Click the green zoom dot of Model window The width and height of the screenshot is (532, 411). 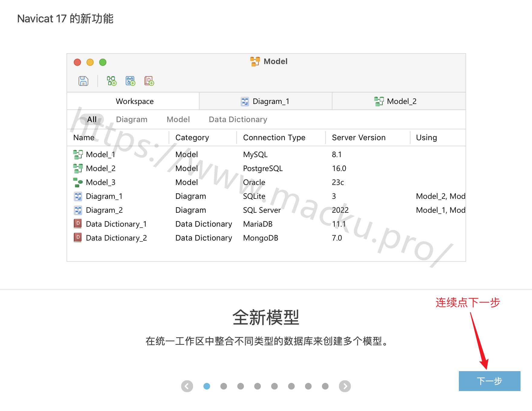(103, 62)
